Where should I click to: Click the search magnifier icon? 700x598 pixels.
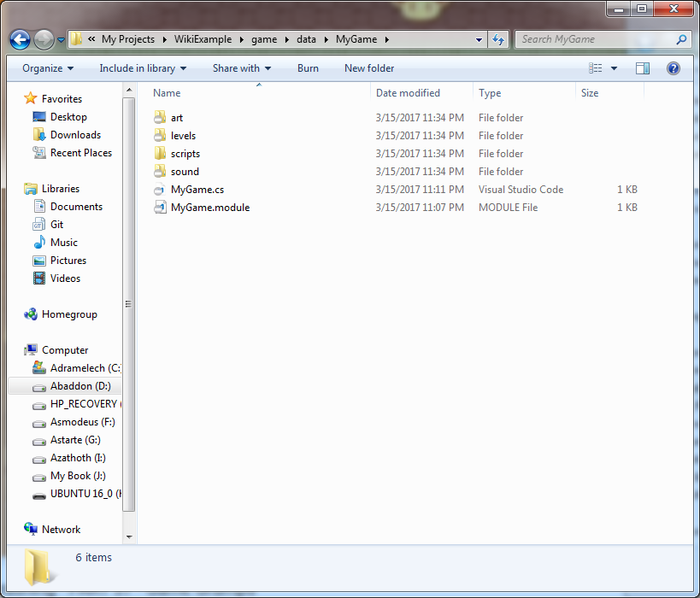[x=681, y=39]
